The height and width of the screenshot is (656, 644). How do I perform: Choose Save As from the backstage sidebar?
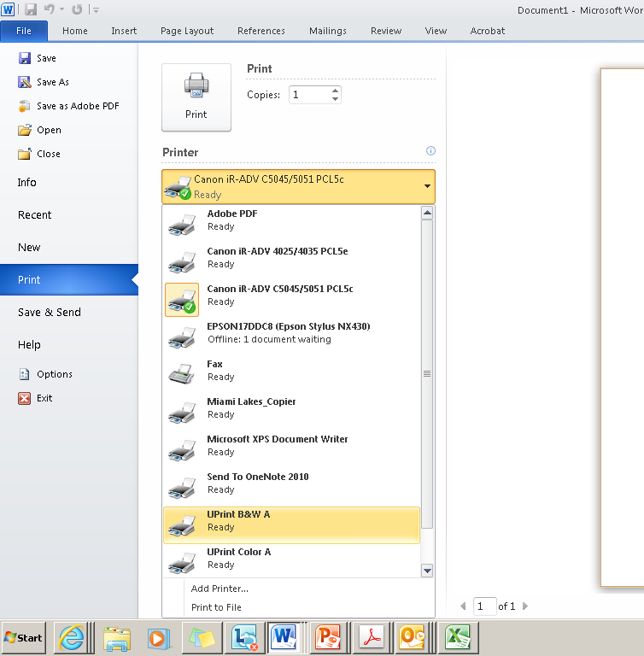pyautogui.click(x=43, y=82)
